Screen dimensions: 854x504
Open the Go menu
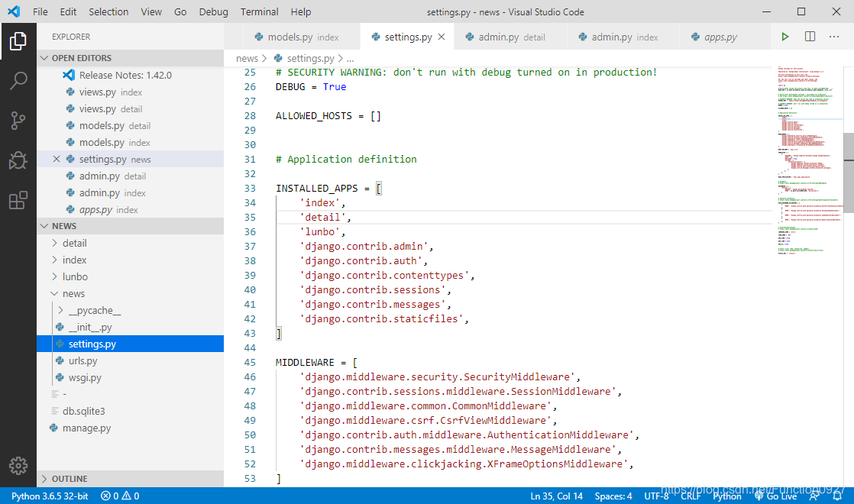coord(180,11)
